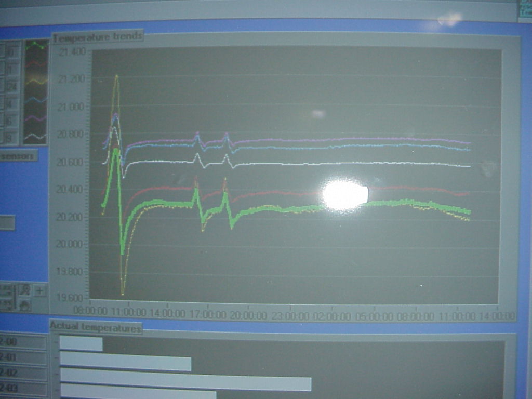The image size is (532, 399).
Task: Click the 20.400 y-axis label
Action: pos(69,189)
